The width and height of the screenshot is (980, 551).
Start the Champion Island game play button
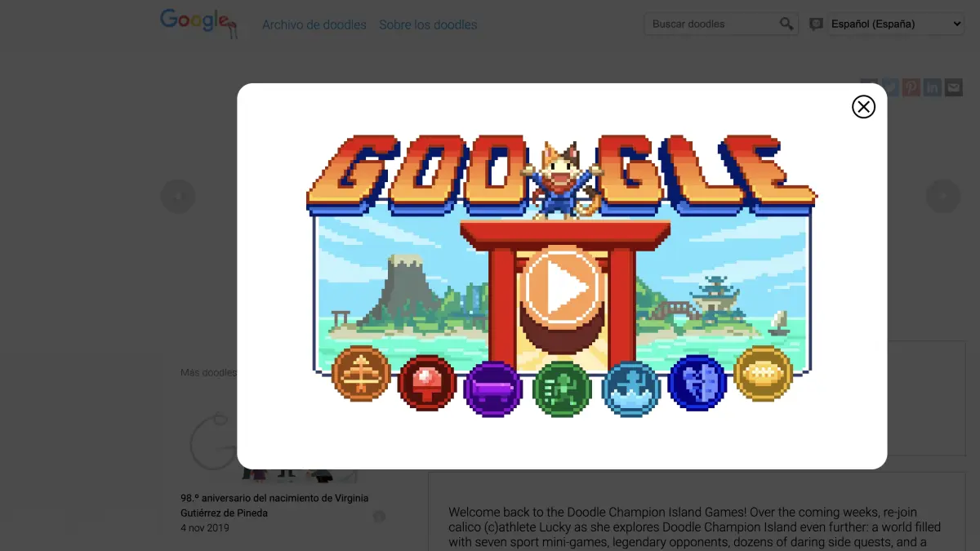tap(562, 288)
